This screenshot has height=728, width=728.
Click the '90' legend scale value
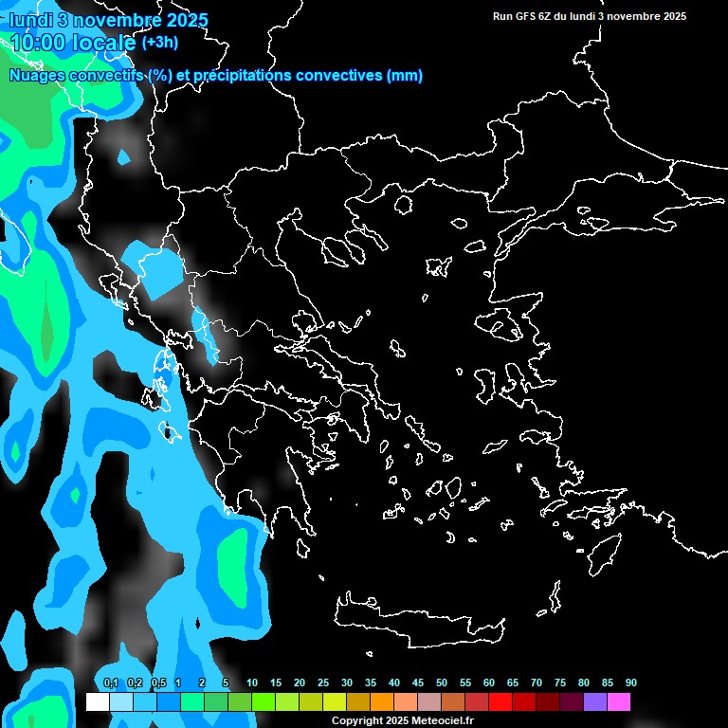click(630, 682)
